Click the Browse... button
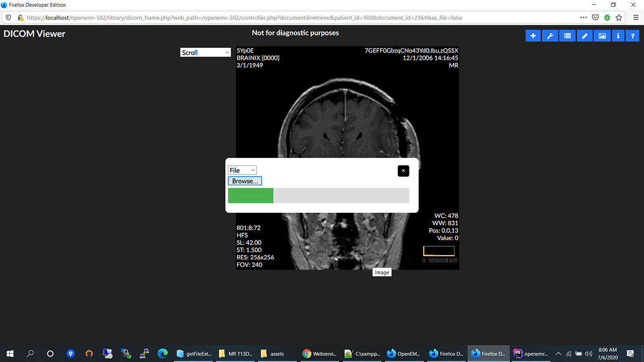 [245, 181]
